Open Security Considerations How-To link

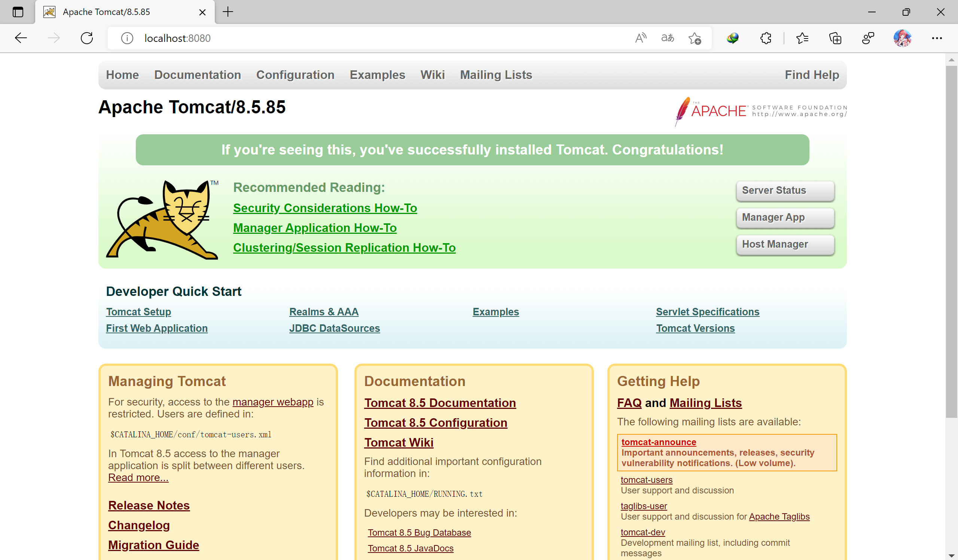pos(325,208)
